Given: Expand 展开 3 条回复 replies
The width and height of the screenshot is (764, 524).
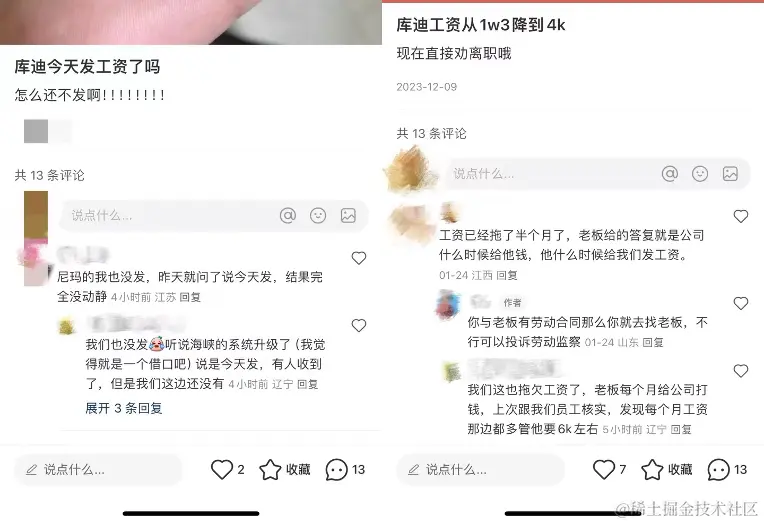Looking at the screenshot, I should click(x=123, y=408).
